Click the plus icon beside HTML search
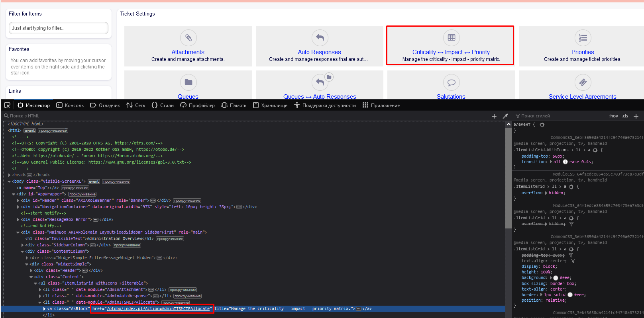Screen dimensions: 644x318 pyautogui.click(x=494, y=116)
